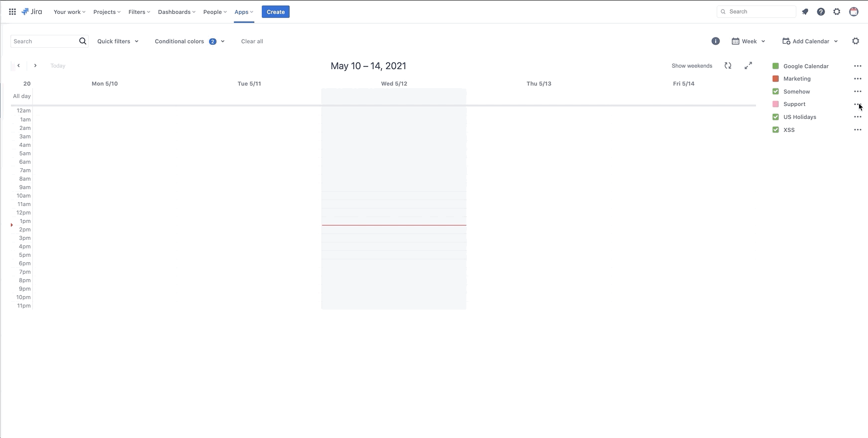868x438 pixels.
Task: Open more options for Marketing calendar
Action: 857,79
